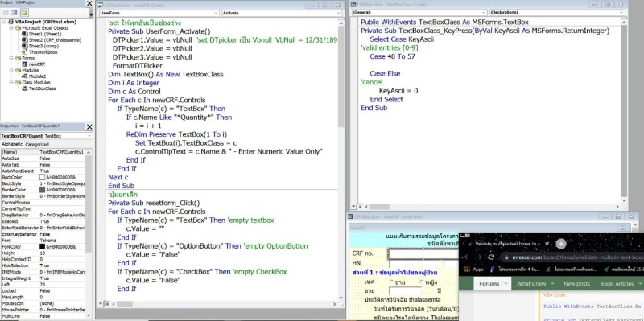
Task: Switch to the Alphabetic properties tab
Action: tap(12, 145)
